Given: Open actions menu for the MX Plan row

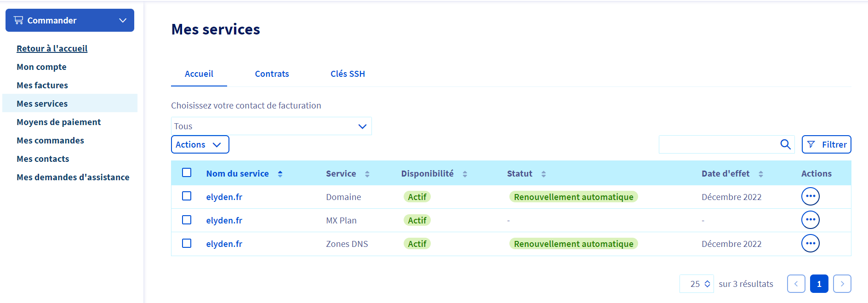Looking at the screenshot, I should coord(810,220).
